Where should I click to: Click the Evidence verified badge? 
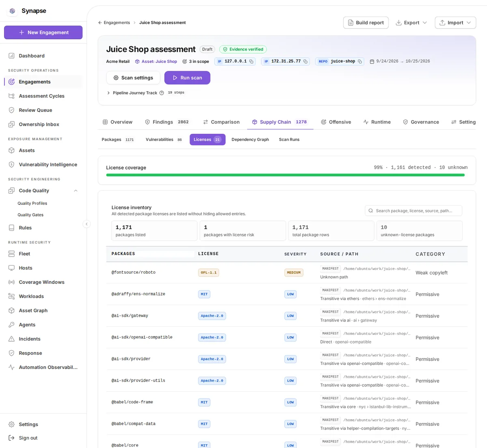[x=243, y=49]
